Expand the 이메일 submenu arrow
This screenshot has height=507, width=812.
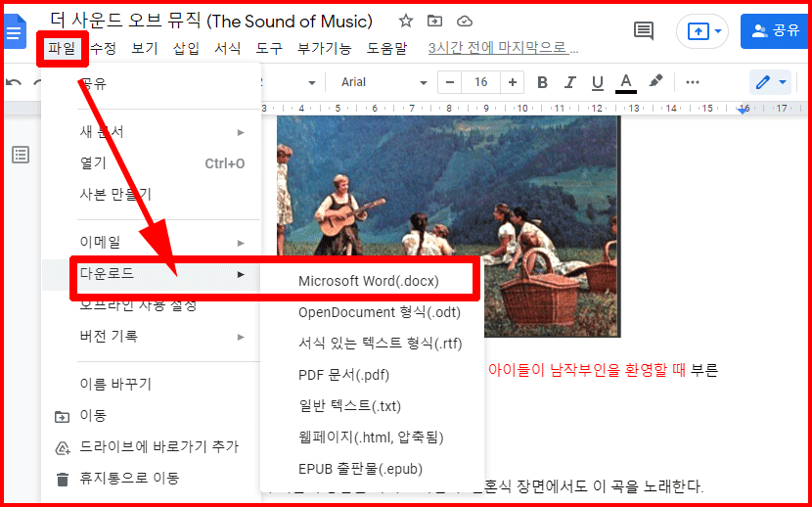point(241,243)
